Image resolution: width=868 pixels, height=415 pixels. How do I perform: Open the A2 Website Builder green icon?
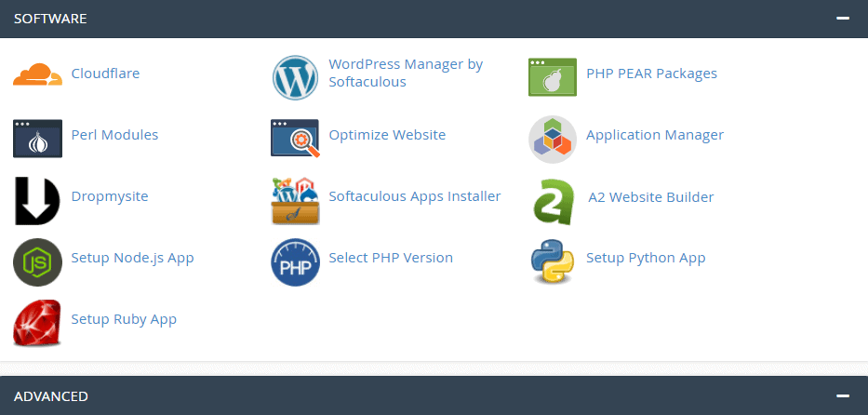553,201
